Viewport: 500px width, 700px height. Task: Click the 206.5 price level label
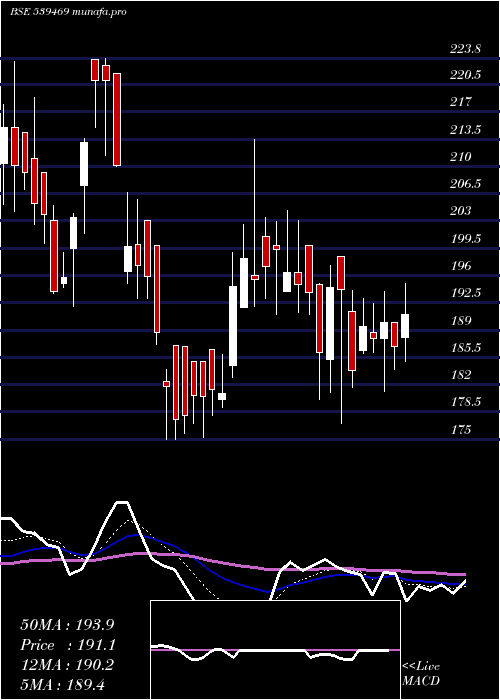pyautogui.click(x=465, y=183)
